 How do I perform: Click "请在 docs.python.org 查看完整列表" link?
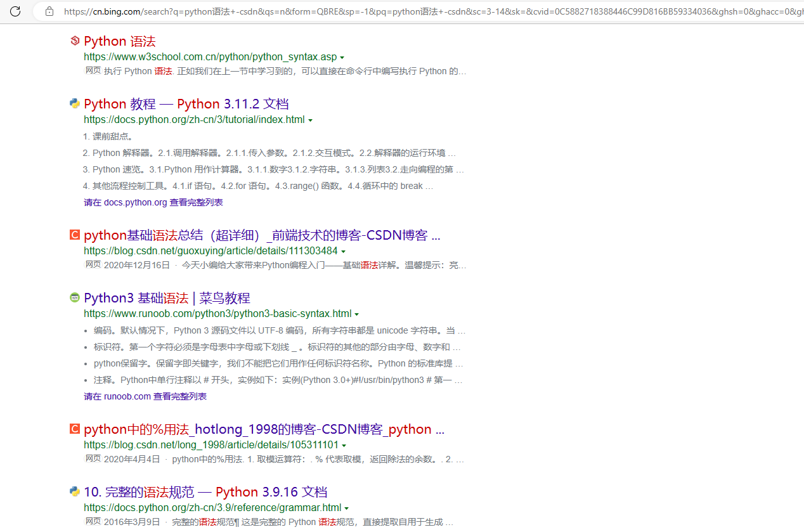[153, 202]
